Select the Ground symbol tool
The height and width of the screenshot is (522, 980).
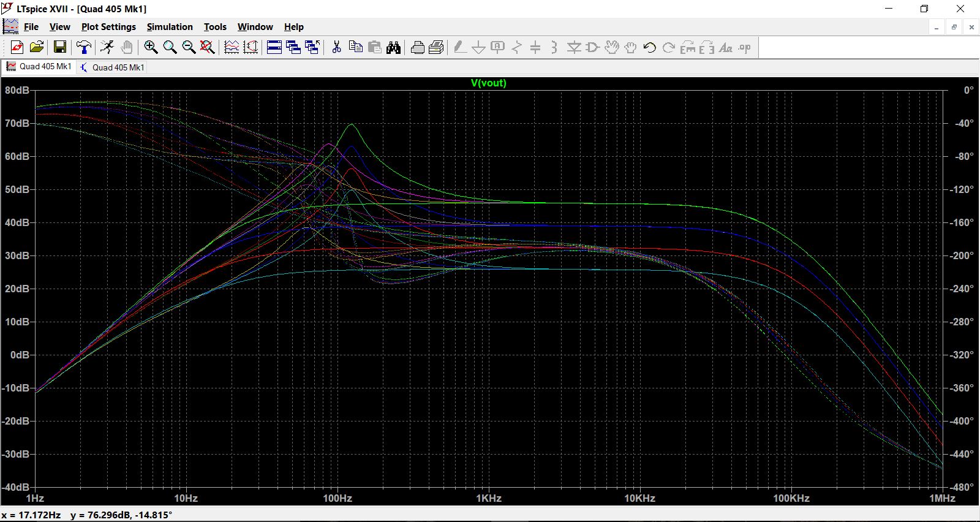pos(479,47)
